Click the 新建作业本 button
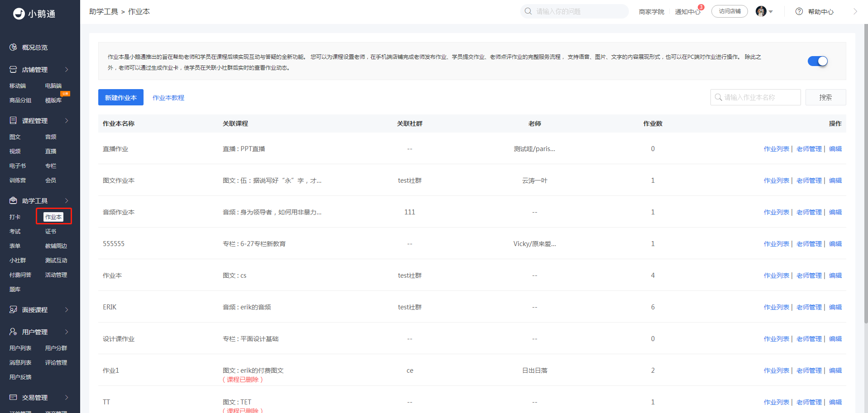Image resolution: width=868 pixels, height=413 pixels. [x=120, y=98]
